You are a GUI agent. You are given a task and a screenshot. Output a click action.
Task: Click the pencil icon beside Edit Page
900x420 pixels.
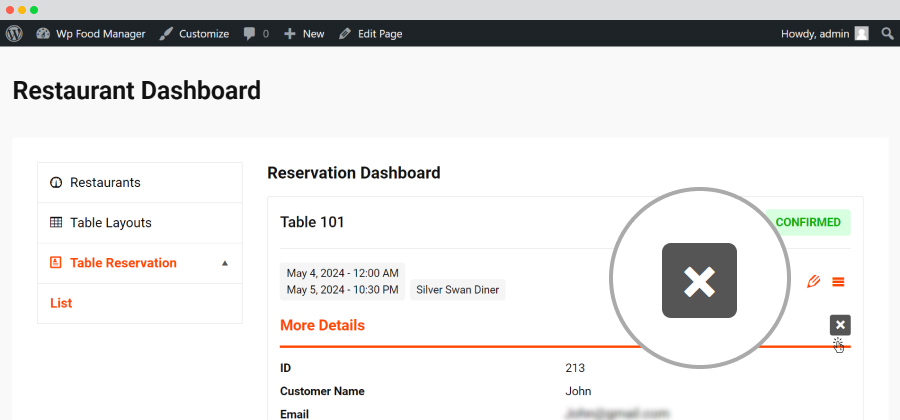pos(344,34)
